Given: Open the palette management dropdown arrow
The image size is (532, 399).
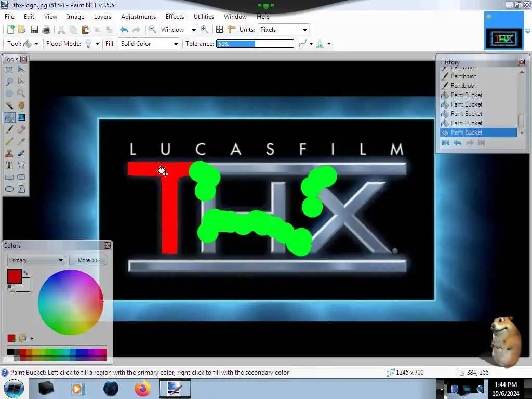Looking at the screenshot, I should 32,338.
